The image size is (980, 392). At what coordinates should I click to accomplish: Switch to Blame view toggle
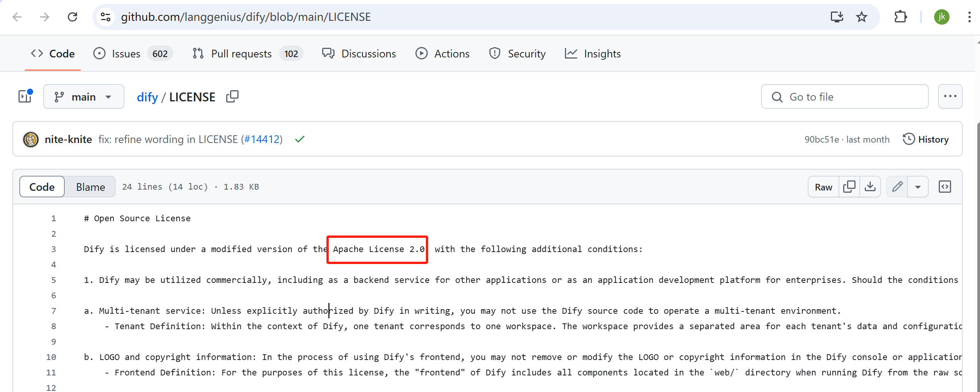(91, 187)
